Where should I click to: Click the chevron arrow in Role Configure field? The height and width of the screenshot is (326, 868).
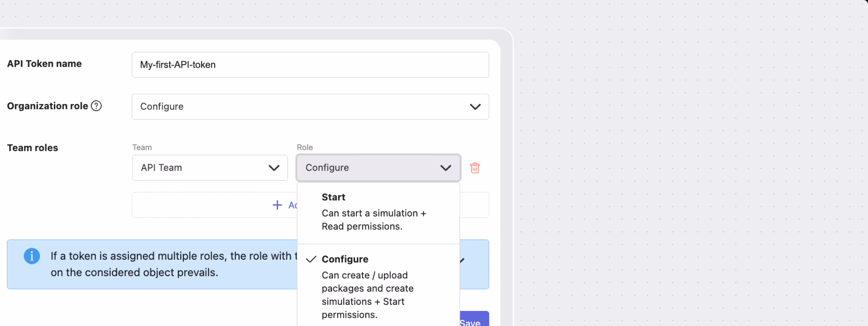click(445, 168)
